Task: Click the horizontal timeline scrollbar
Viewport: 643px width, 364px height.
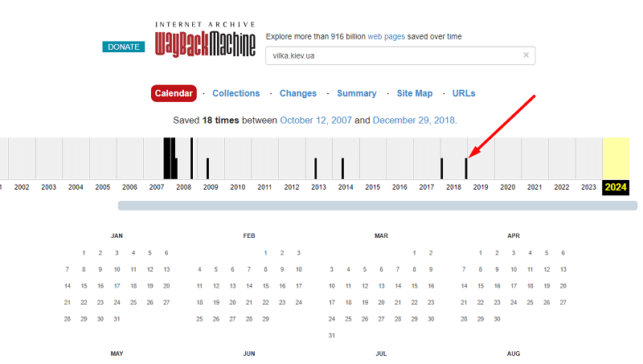Action: (x=377, y=206)
